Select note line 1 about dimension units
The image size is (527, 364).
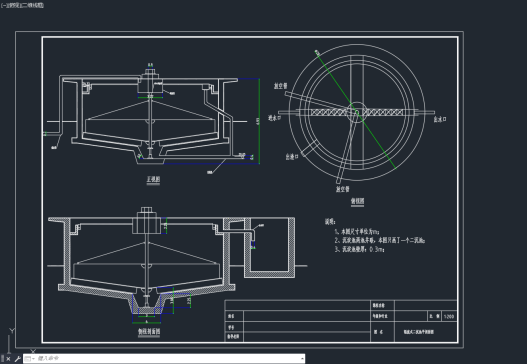point(357,232)
